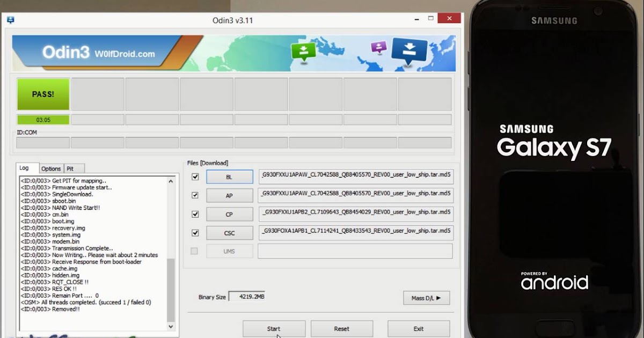
Task: Switch to the Options tab
Action: point(51,168)
